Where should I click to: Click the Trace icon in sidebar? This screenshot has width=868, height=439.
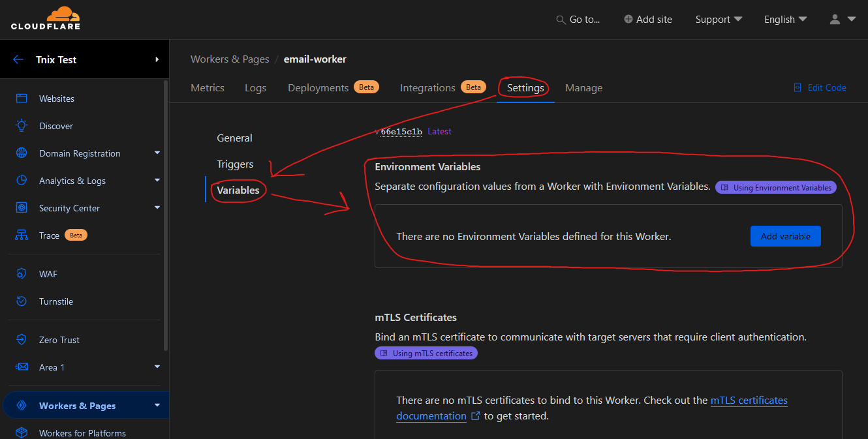coord(22,235)
